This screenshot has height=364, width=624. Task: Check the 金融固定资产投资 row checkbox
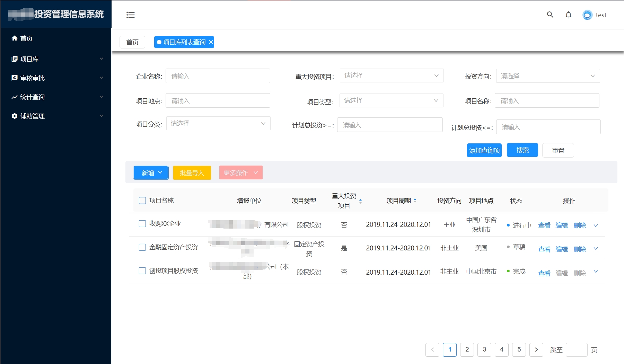[142, 247]
